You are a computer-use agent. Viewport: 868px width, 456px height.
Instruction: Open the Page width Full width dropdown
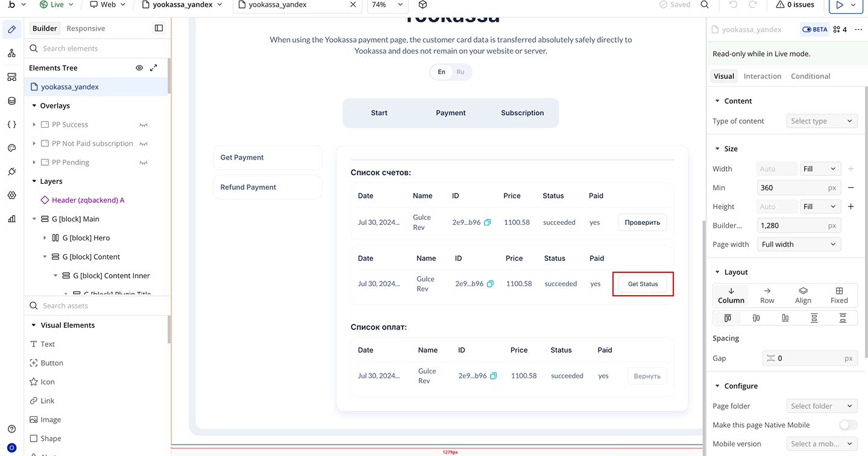click(x=799, y=245)
